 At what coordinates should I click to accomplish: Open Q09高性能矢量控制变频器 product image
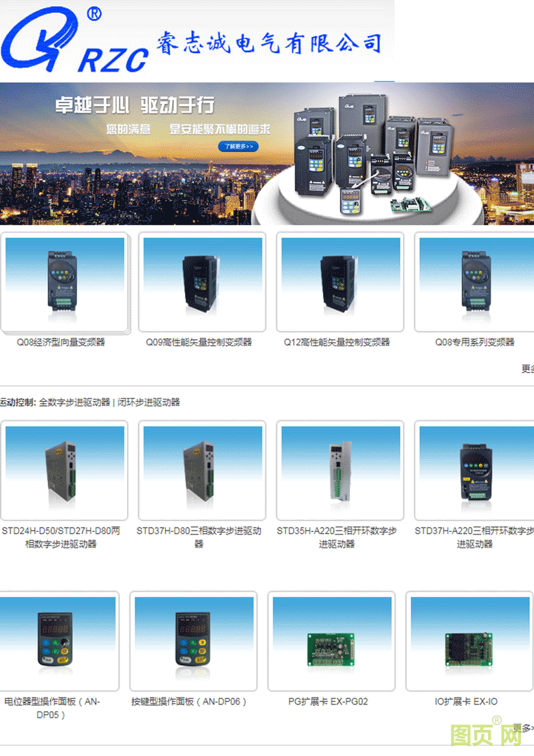click(x=202, y=282)
